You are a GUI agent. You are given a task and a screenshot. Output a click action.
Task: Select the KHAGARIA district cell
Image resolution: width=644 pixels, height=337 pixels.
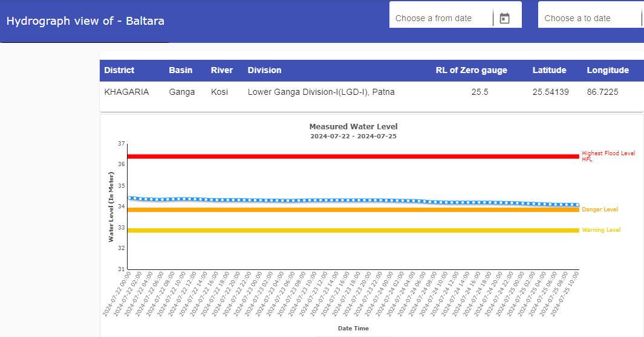point(126,92)
